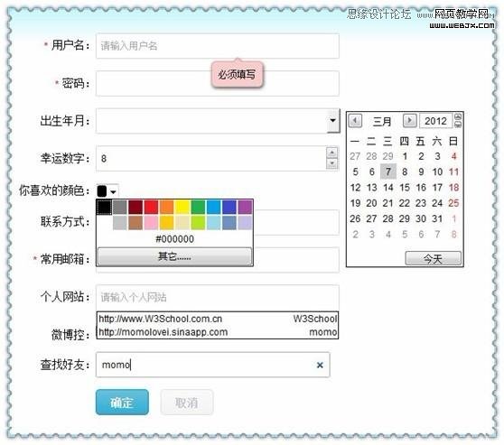Select day 22 in the calendar
504x445 pixels.
point(405,203)
